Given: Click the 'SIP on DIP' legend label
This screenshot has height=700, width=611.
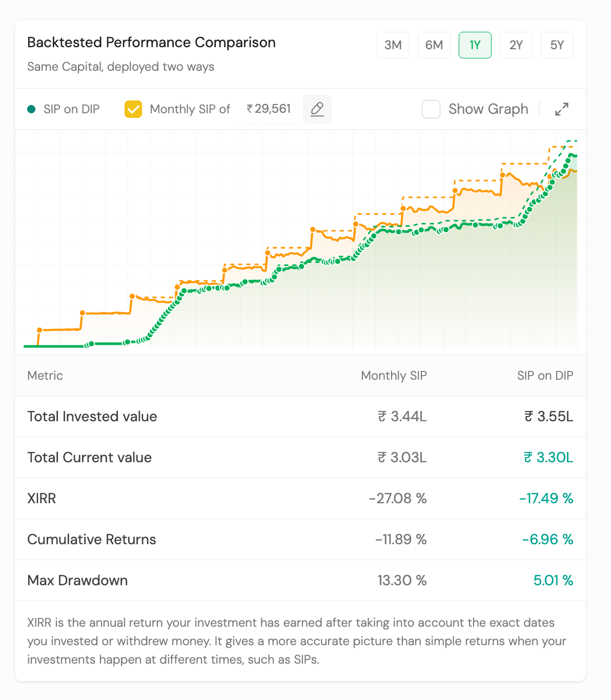Looking at the screenshot, I should (72, 109).
